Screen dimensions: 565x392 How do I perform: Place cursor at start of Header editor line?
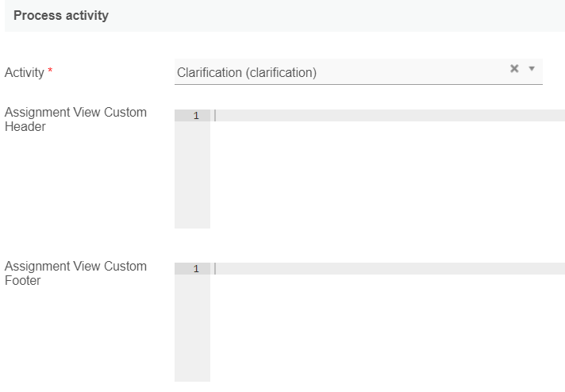[x=216, y=116]
